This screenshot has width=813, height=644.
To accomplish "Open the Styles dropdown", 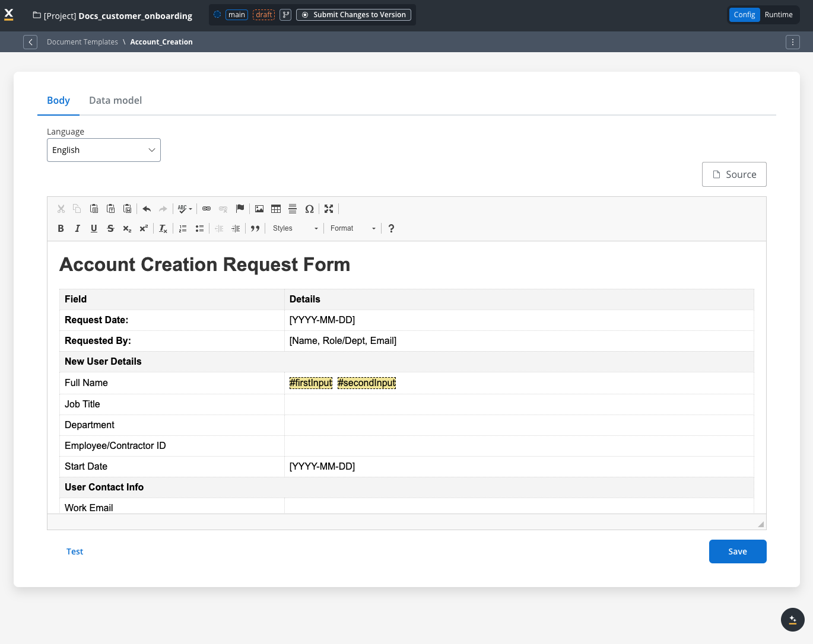I will click(x=295, y=228).
